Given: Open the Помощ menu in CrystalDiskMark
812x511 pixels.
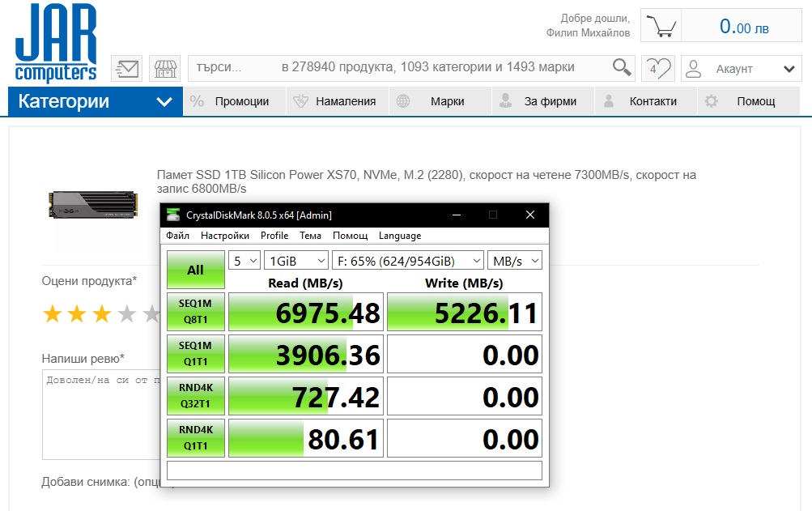Looking at the screenshot, I should pyautogui.click(x=350, y=236).
